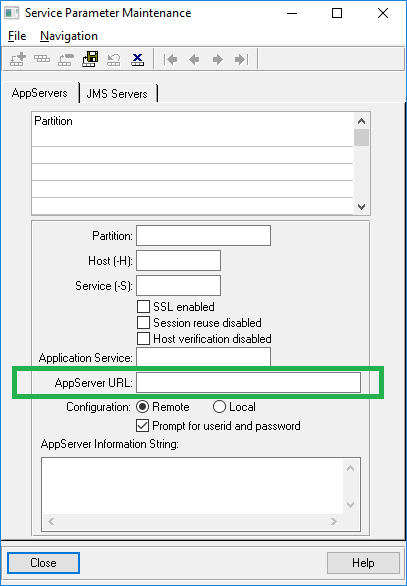407x586 pixels.
Task: Click the Partition list scrollbar thumb
Action: 361,138
